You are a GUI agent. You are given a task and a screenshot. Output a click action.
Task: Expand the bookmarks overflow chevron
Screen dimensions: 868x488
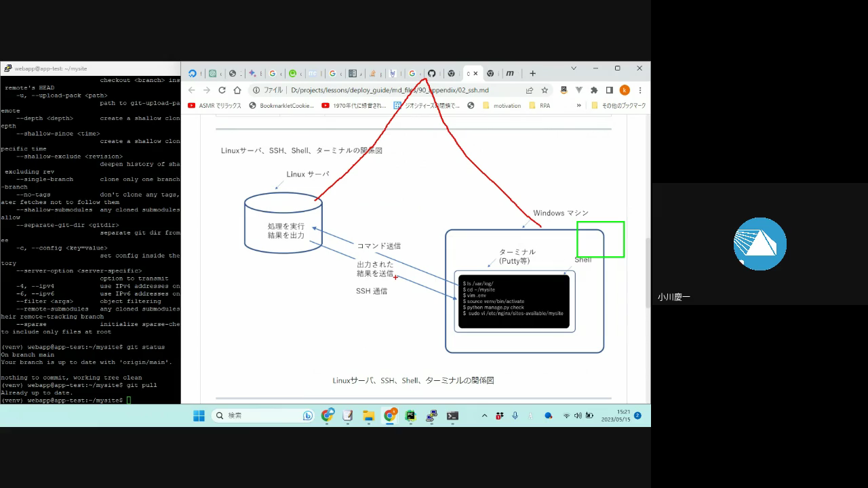578,106
